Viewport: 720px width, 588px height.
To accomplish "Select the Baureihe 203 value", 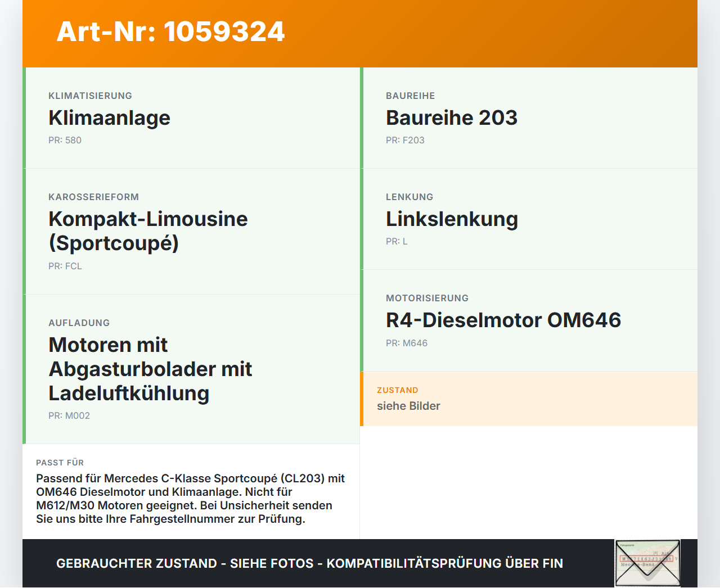I will click(451, 117).
